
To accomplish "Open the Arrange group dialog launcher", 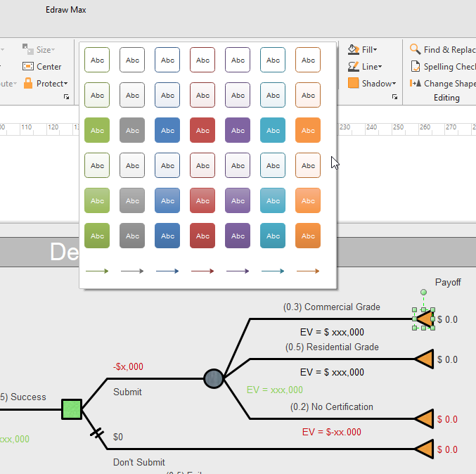I will [x=66, y=97].
